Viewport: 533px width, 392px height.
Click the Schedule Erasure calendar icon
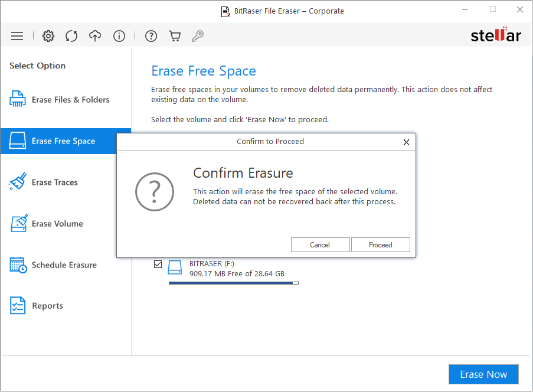(x=18, y=265)
